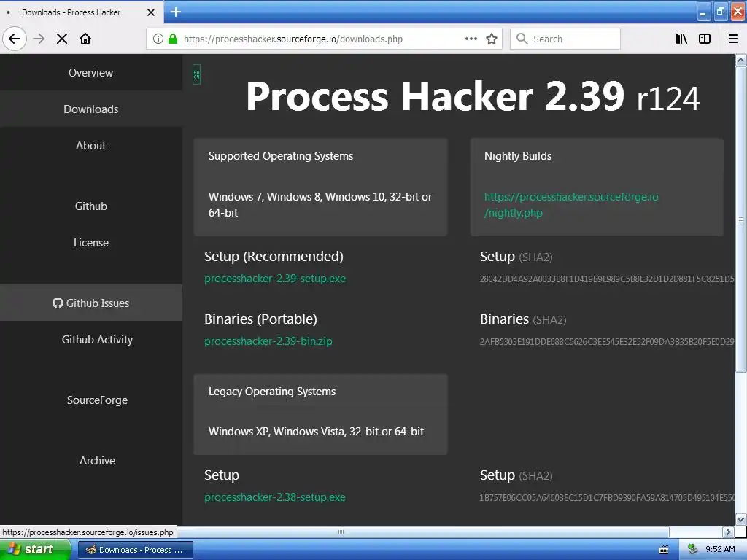Open a new tab with plus button
747x560 pixels.
coord(176,12)
